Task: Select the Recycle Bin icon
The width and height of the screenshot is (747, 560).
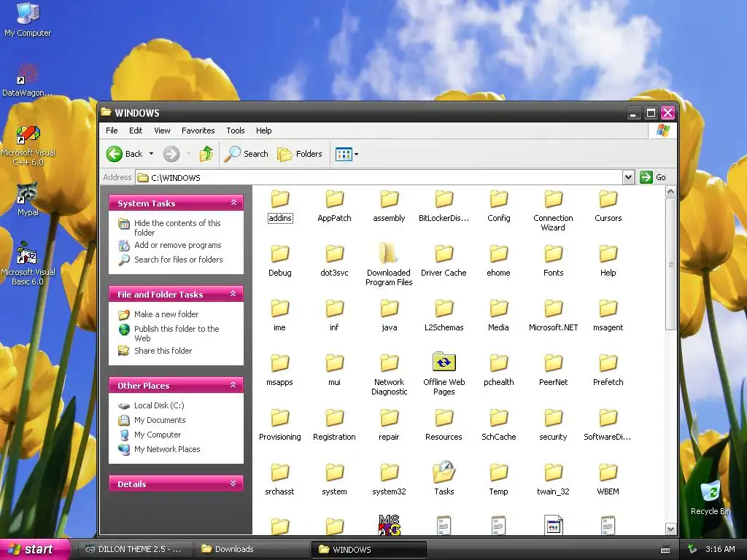Action: tap(711, 497)
